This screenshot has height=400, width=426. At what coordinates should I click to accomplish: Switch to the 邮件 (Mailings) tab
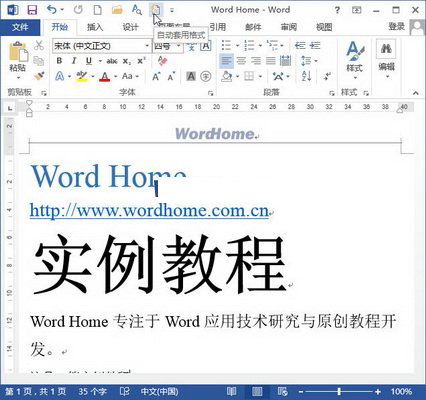253,27
